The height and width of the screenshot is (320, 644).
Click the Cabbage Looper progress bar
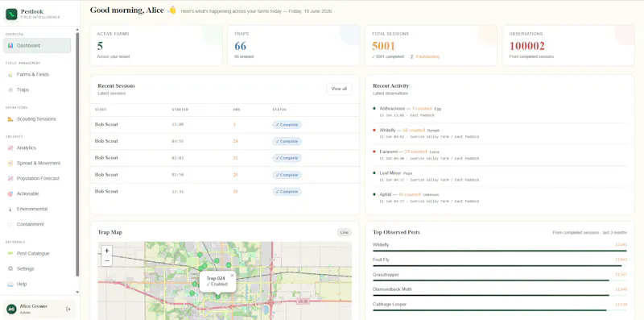point(499,310)
